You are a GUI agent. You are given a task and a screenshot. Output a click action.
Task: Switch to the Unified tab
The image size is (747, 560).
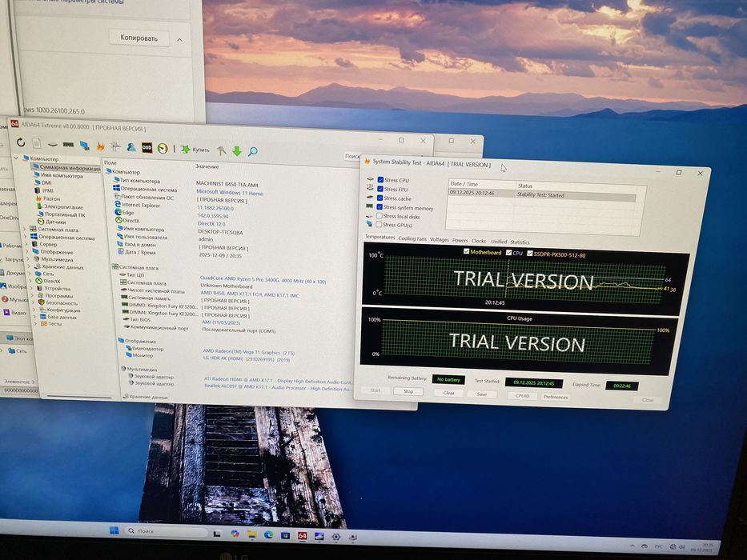click(499, 242)
